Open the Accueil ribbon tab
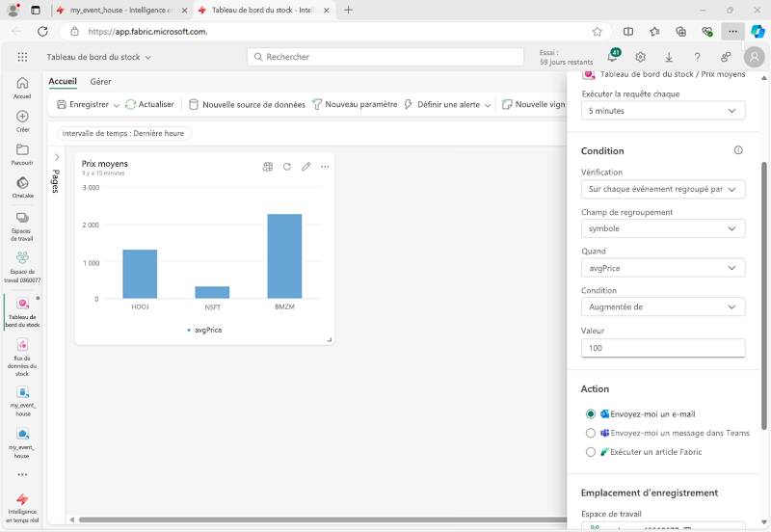 (63, 81)
